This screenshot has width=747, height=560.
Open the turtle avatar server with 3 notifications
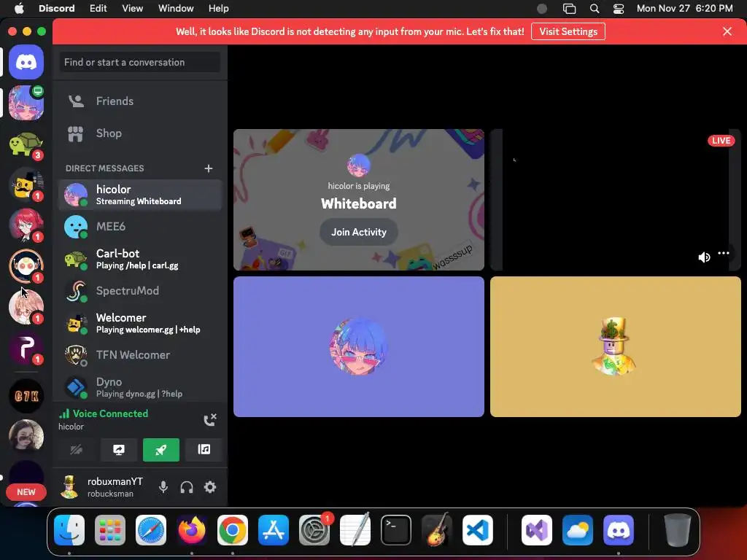click(x=26, y=144)
